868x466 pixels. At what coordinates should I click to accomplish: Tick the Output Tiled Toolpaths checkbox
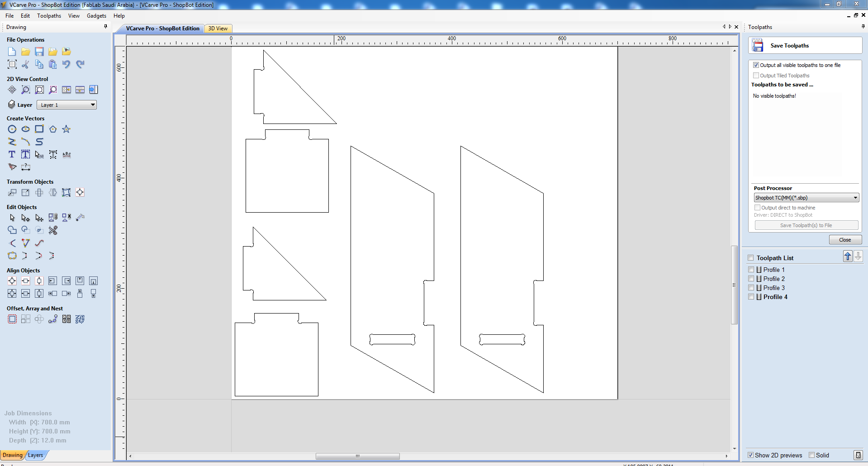(x=756, y=76)
